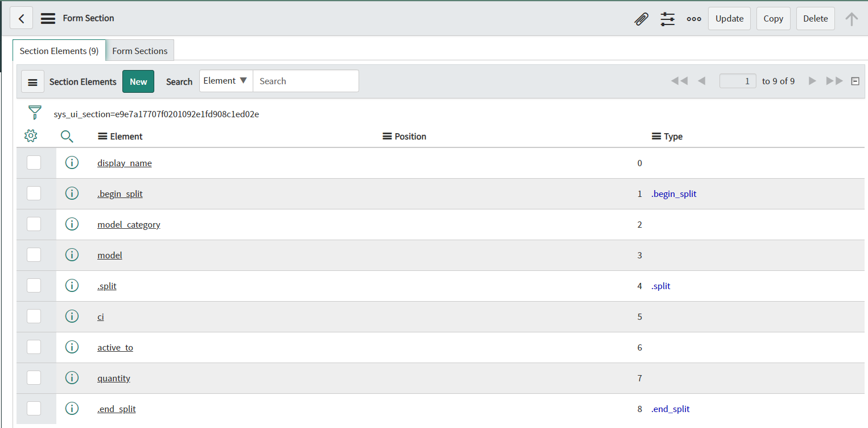868x428 pixels.
Task: Open Element column options menu
Action: pyautogui.click(x=102, y=137)
